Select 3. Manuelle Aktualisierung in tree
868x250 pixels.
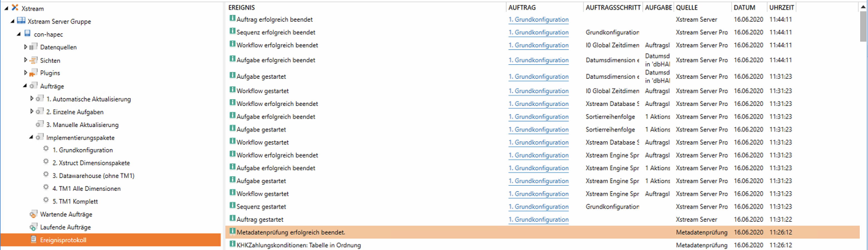tap(82, 125)
